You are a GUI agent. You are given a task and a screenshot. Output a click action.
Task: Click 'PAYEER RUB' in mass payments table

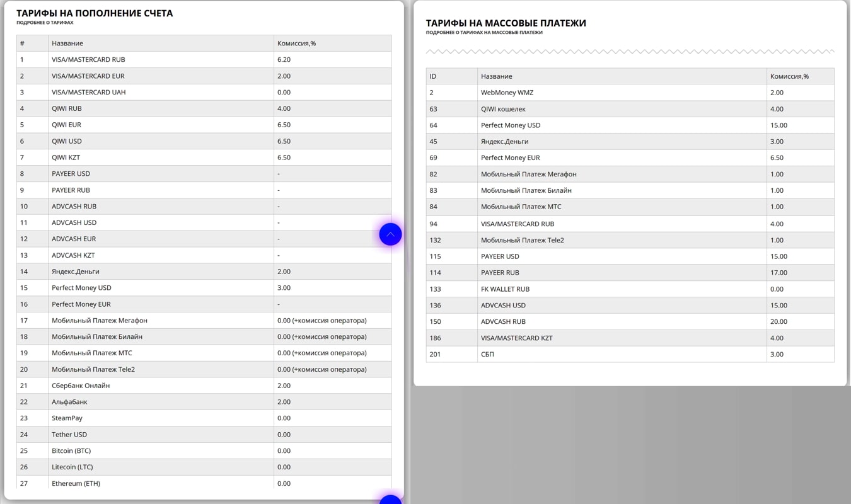coord(500,273)
